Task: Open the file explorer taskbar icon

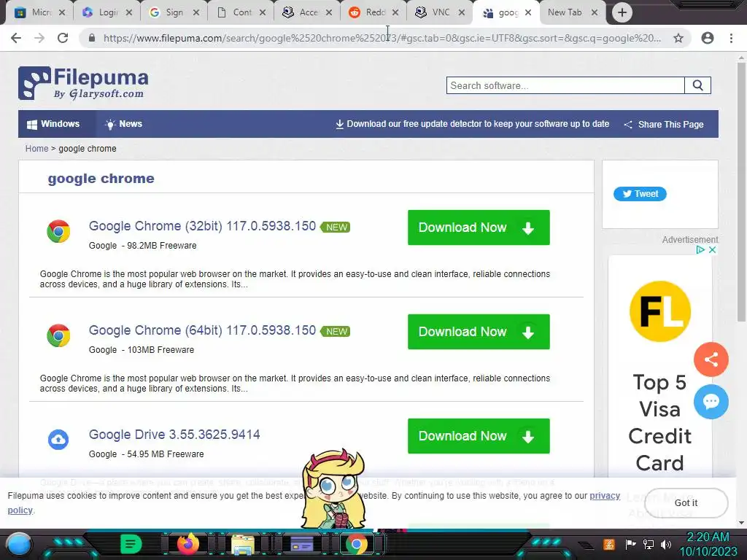Action: point(242,544)
